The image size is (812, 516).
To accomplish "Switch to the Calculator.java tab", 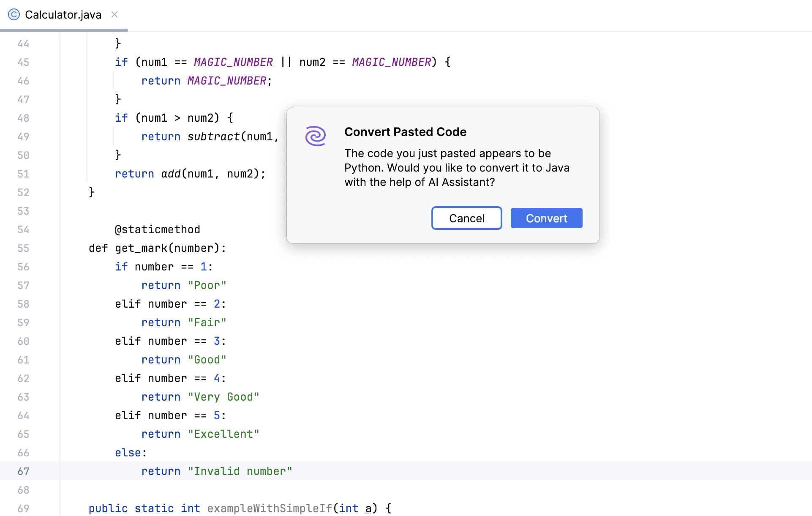I will pyautogui.click(x=63, y=14).
